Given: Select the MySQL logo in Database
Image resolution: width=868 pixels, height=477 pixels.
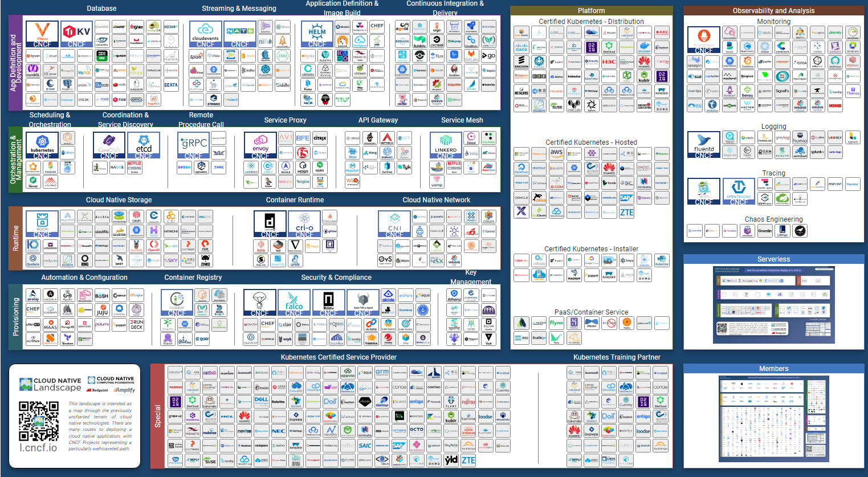Looking at the screenshot, I should click(x=85, y=71).
